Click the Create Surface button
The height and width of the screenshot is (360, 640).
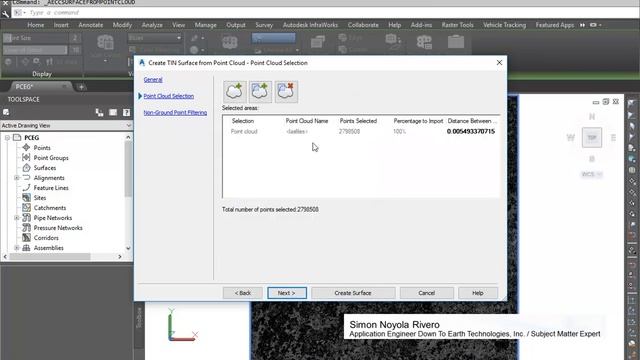tap(353, 293)
